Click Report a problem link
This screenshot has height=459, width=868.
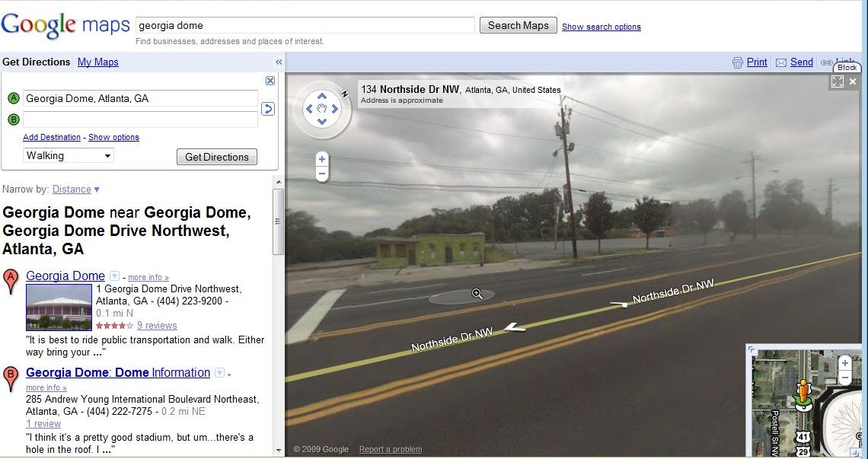(x=391, y=450)
